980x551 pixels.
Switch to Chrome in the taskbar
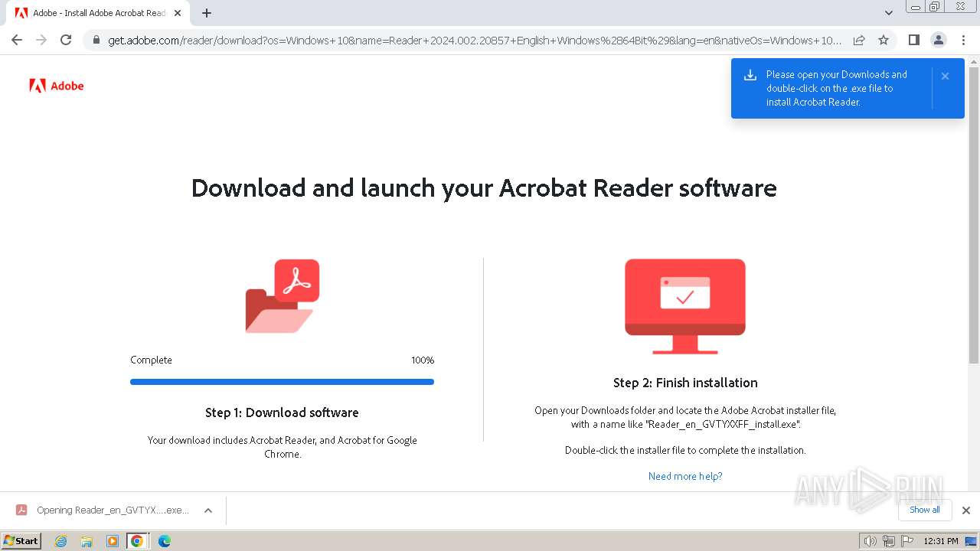tap(137, 541)
